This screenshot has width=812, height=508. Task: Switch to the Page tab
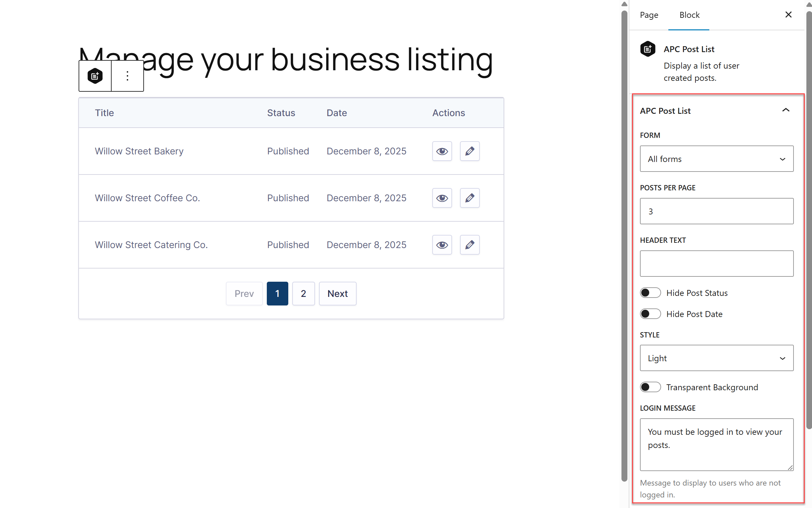[x=649, y=15]
